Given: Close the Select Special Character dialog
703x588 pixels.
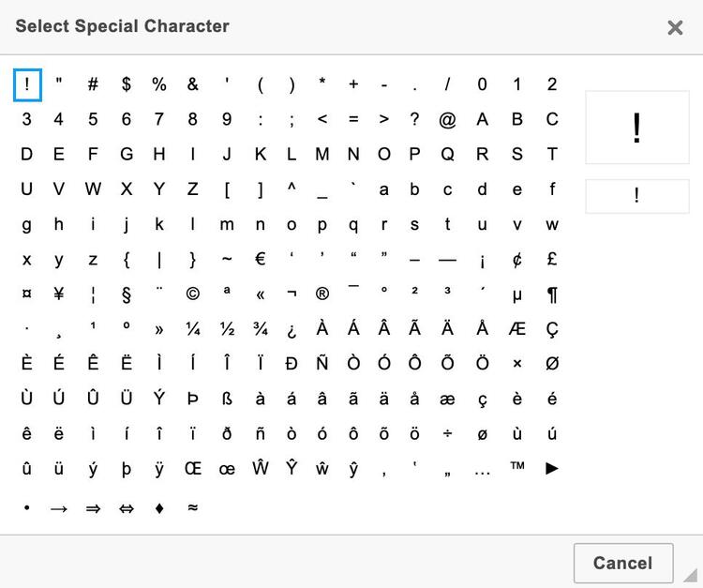Looking at the screenshot, I should click(675, 27).
